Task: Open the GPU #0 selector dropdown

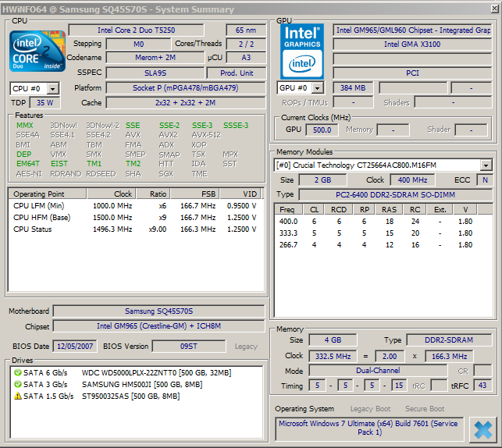Action: [317, 88]
